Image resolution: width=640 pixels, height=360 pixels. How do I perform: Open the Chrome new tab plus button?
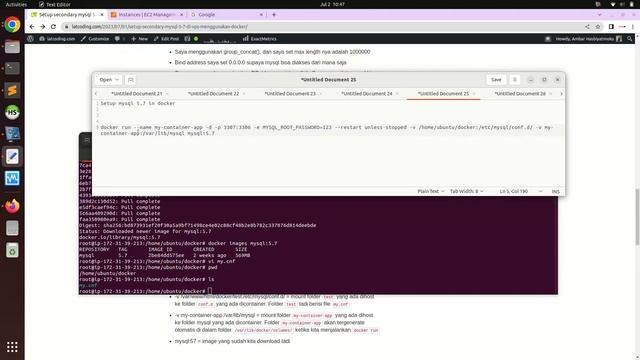pos(274,15)
